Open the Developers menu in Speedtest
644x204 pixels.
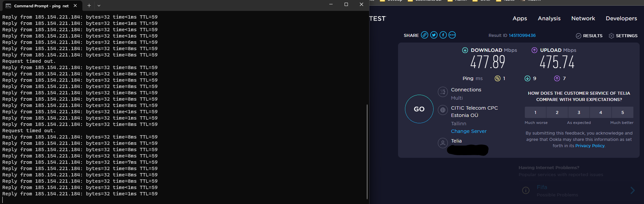pos(621,19)
